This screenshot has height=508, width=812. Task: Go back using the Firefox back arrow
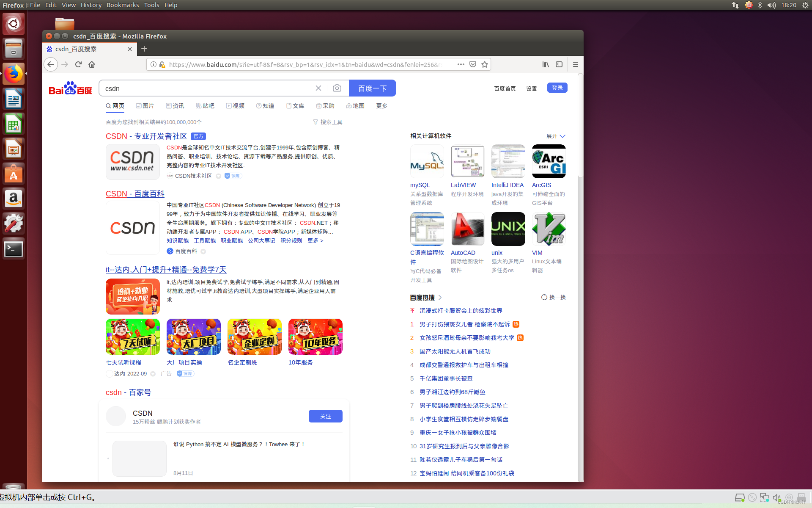pyautogui.click(x=51, y=64)
